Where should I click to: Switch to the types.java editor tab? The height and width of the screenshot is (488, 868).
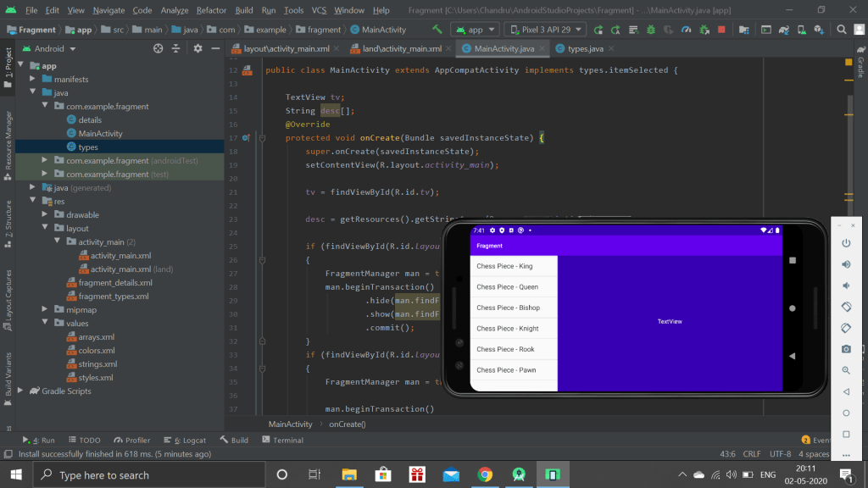[585, 49]
